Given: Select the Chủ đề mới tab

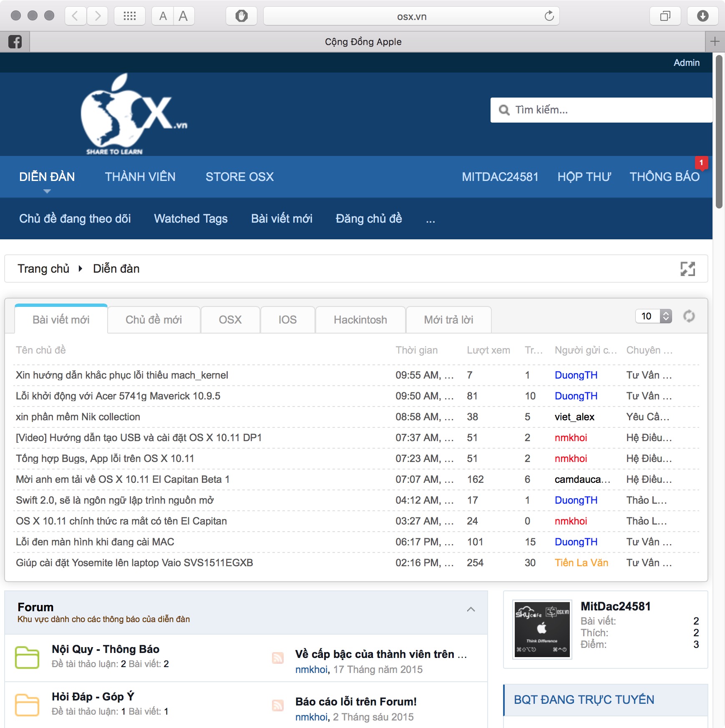Looking at the screenshot, I should tap(154, 320).
